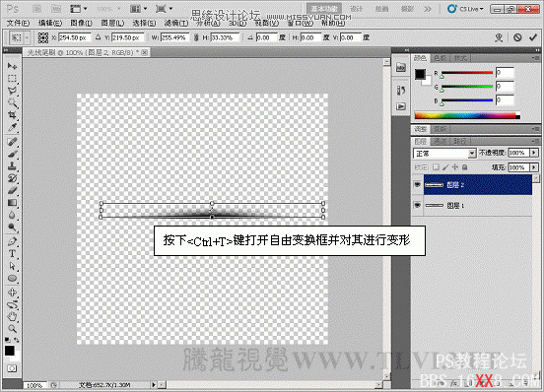Select the Pen tool
544x392 pixels.
click(12, 241)
